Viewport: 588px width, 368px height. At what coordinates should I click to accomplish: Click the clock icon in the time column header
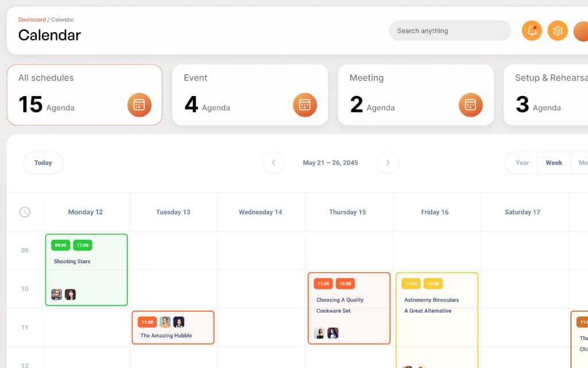tap(25, 212)
